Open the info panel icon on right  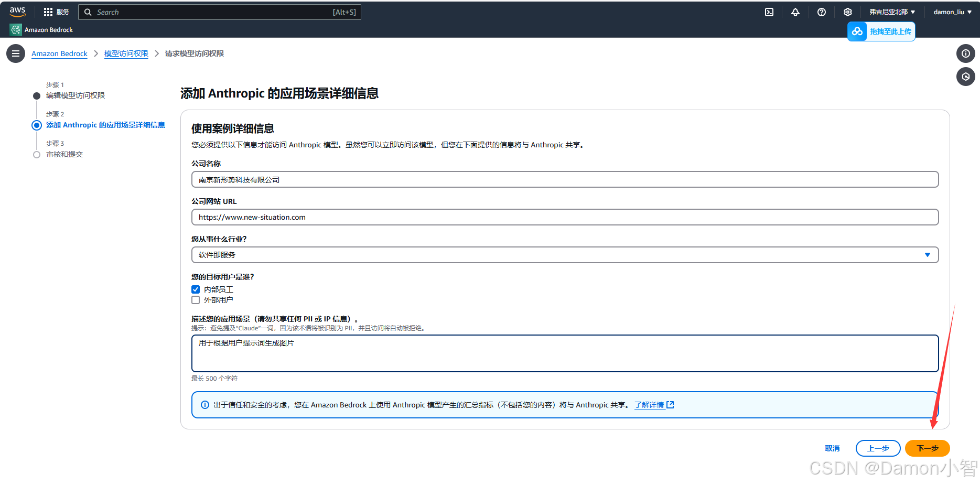[x=966, y=53]
